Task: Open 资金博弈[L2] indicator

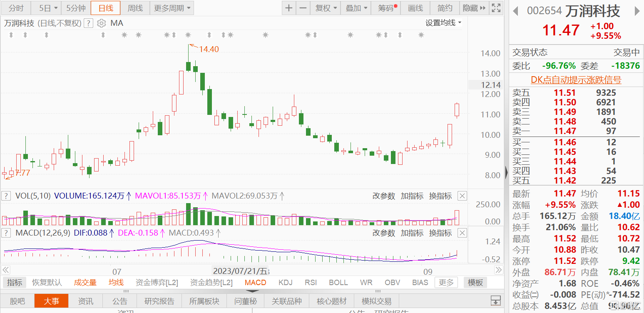Action: point(157,283)
